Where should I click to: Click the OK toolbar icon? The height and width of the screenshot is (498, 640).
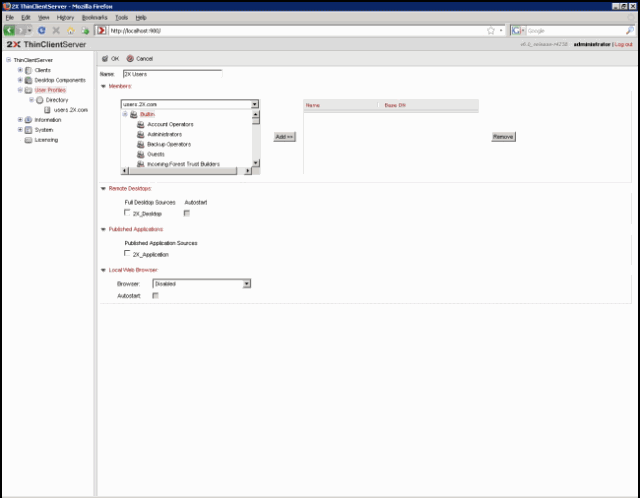[105, 59]
